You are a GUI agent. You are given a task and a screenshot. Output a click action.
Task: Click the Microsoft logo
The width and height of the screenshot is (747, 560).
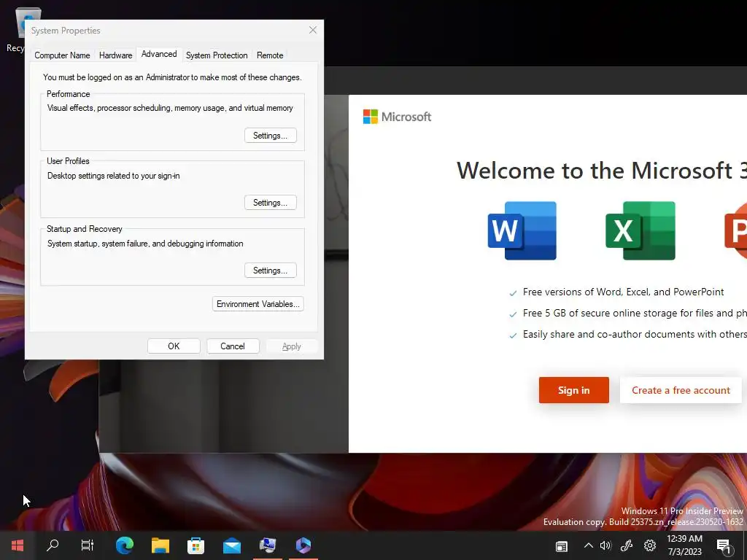point(397,117)
